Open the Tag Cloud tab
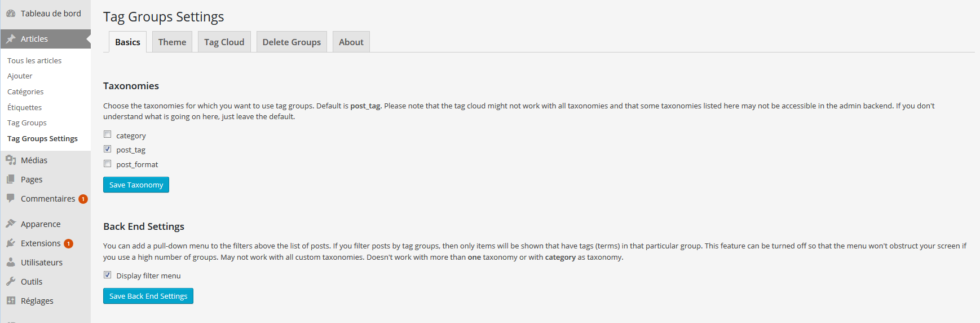 point(224,42)
